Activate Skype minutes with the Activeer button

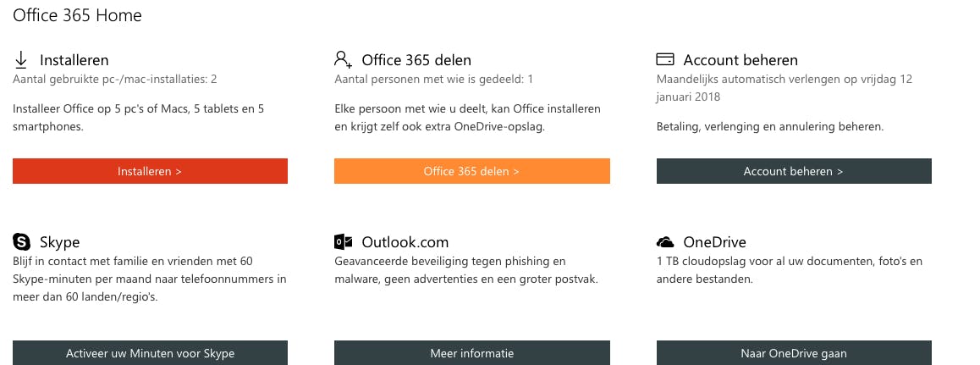coord(150,353)
